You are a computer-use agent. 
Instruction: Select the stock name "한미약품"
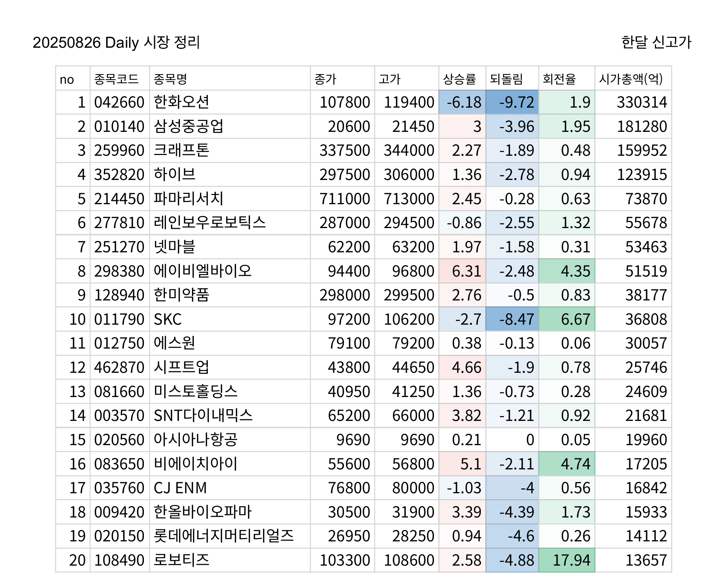[x=181, y=295]
